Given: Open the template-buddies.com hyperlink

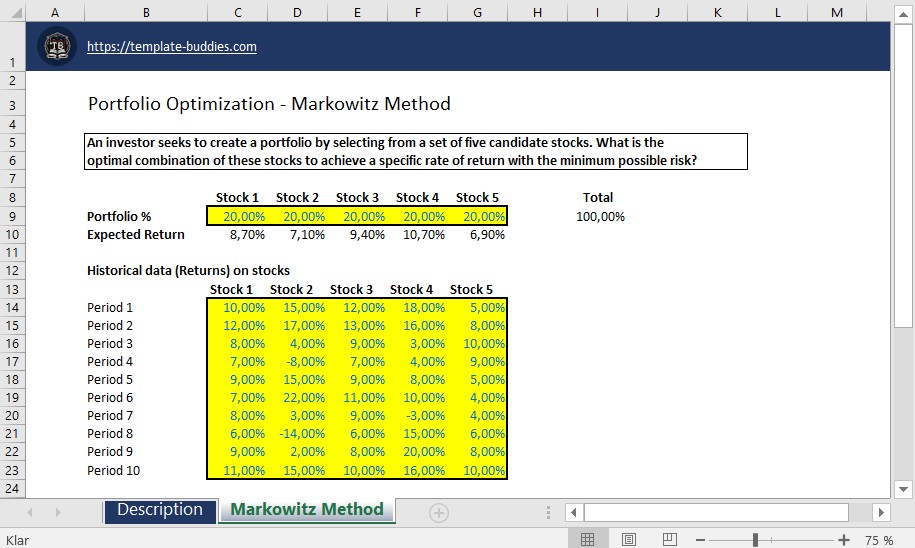Looking at the screenshot, I should (x=172, y=47).
